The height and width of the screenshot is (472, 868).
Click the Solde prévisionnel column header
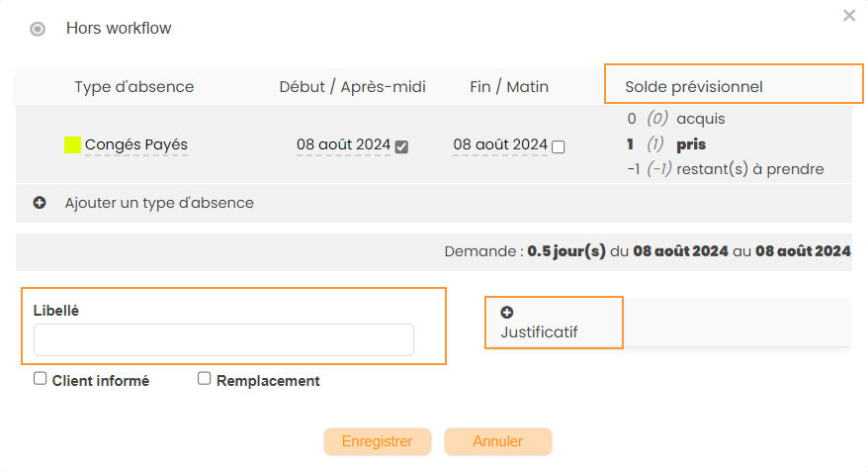pyautogui.click(x=693, y=87)
